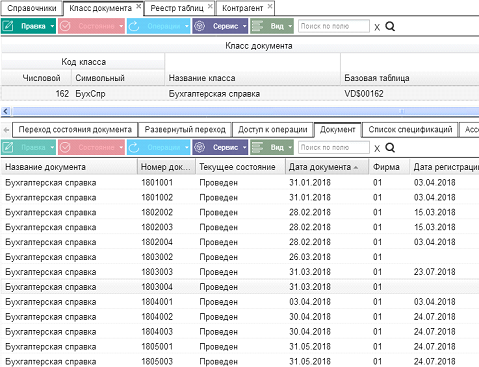Click date 26.03.2018 in Дата документа
This screenshot has width=479, height=367.
click(310, 257)
